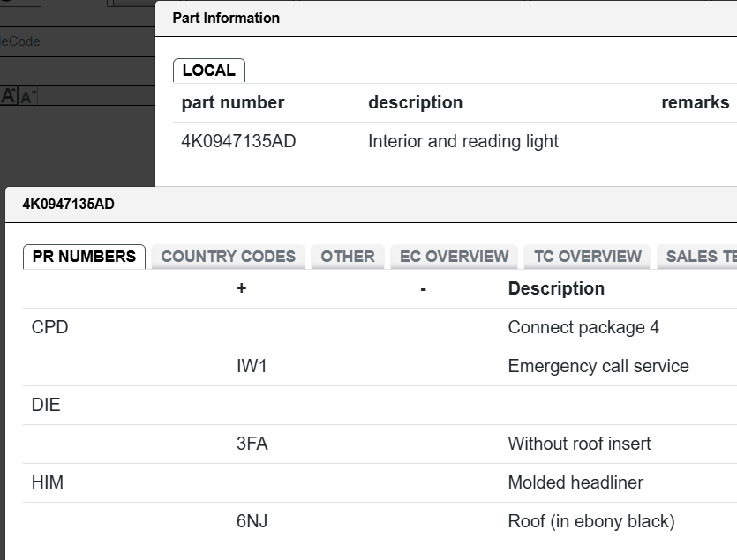This screenshot has height=560, width=737.
Task: Decrease font size with small A icon
Action: click(27, 96)
